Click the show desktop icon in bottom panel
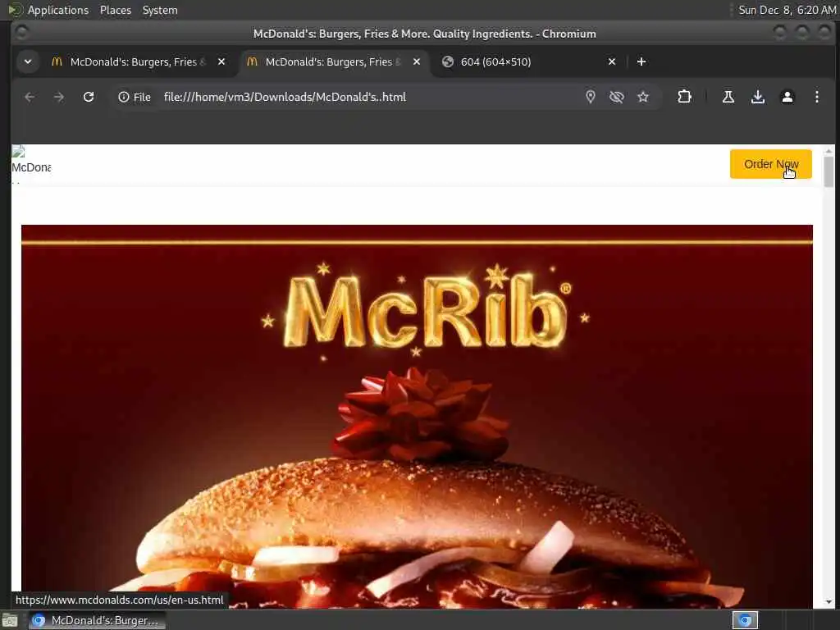 tap(10, 621)
